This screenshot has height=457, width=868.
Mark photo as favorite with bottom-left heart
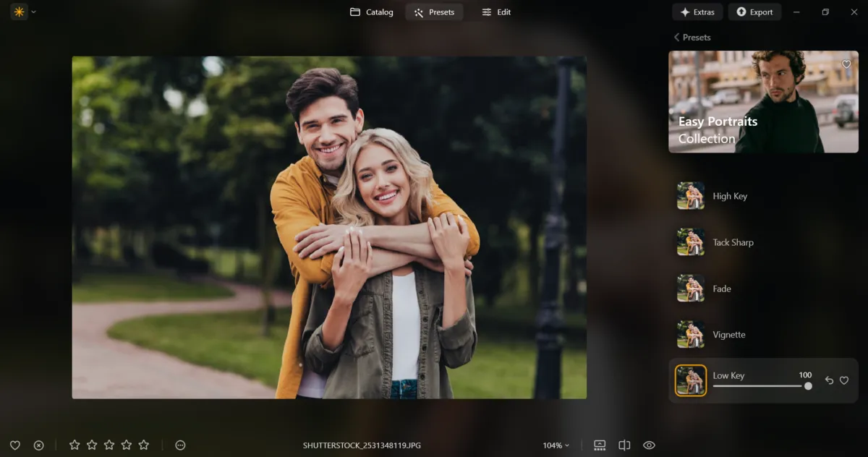[x=14, y=445]
